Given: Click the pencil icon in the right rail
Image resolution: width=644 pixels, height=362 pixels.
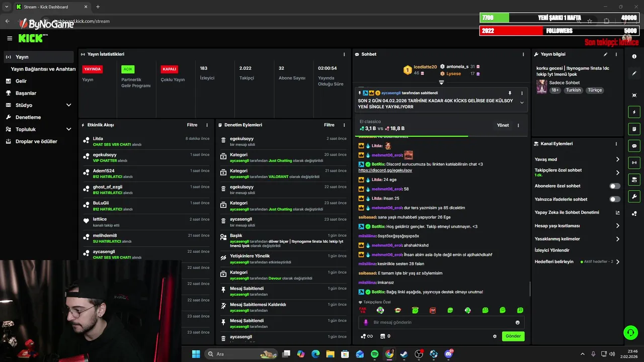Looking at the screenshot, I should [x=634, y=73].
